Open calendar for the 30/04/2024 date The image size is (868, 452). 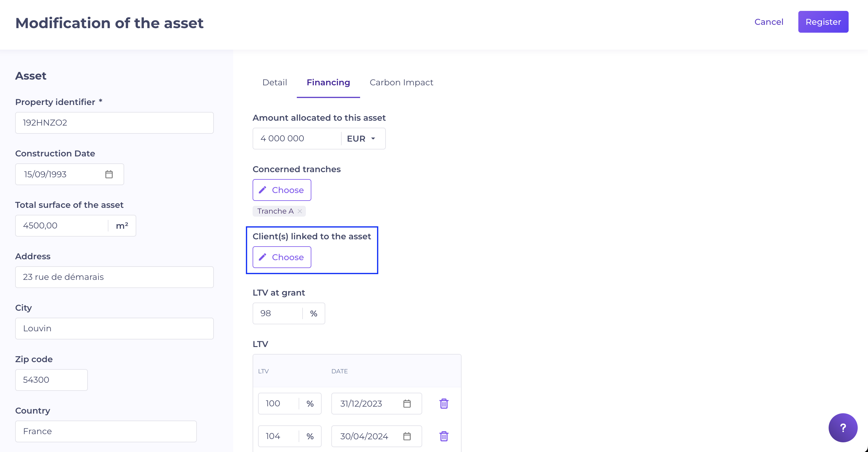pyautogui.click(x=407, y=436)
